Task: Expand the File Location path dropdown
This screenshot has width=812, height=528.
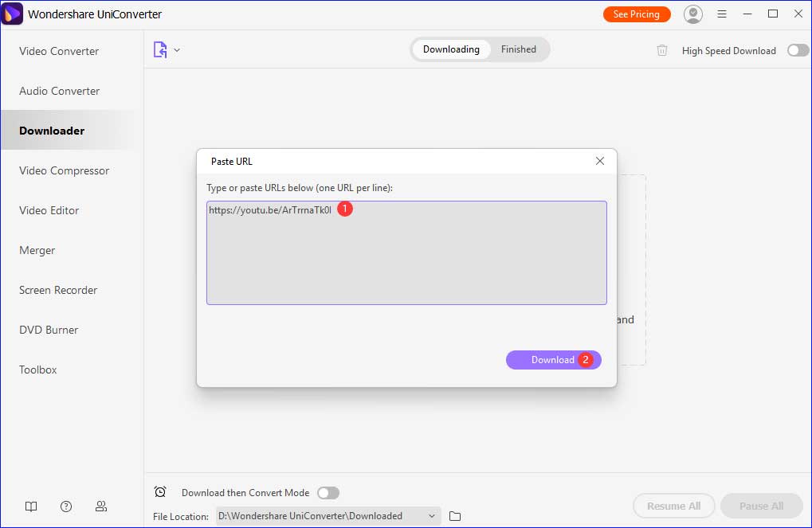Action: (432, 516)
